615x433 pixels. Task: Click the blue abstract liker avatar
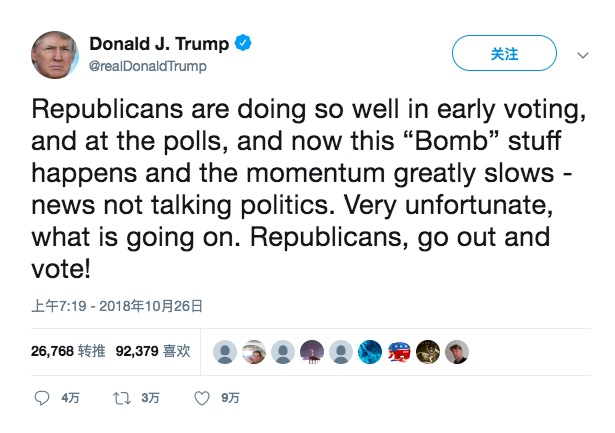(370, 351)
